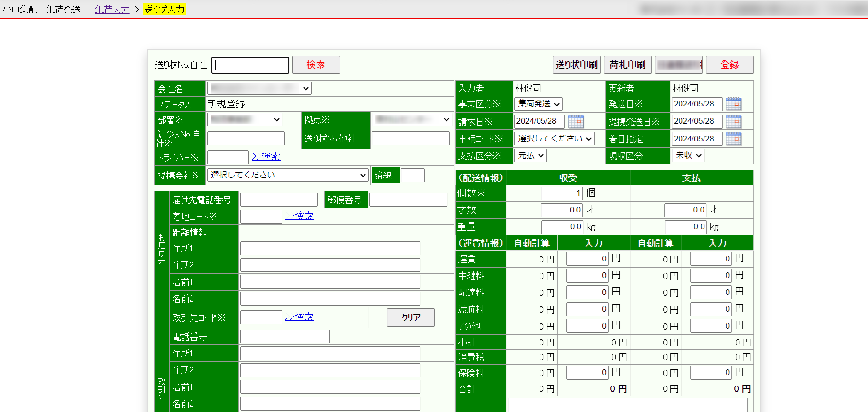Focus the 届け先電話番号 input field
The image size is (868, 412).
279,200
